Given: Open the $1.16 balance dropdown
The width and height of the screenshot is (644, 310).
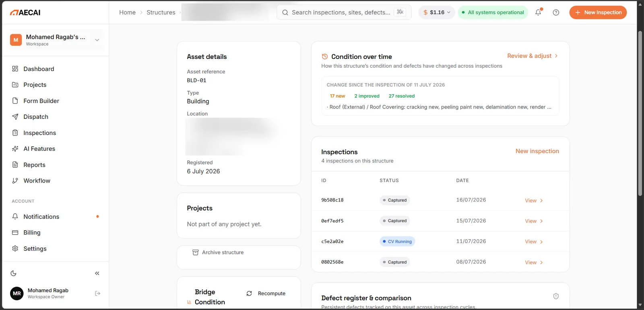Looking at the screenshot, I should point(437,12).
